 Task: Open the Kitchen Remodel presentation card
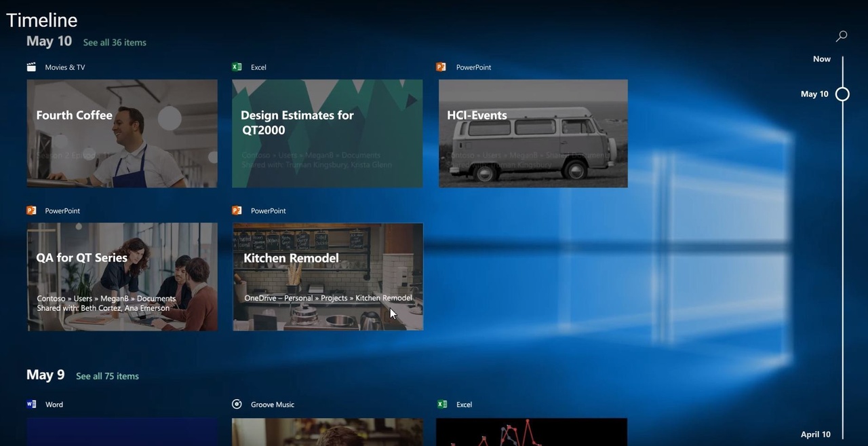328,277
